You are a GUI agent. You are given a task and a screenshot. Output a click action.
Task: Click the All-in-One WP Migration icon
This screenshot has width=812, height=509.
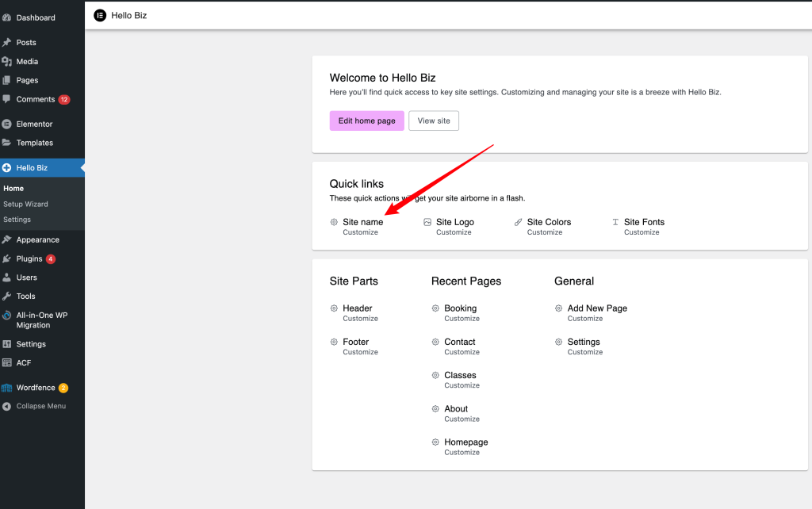tap(6, 316)
